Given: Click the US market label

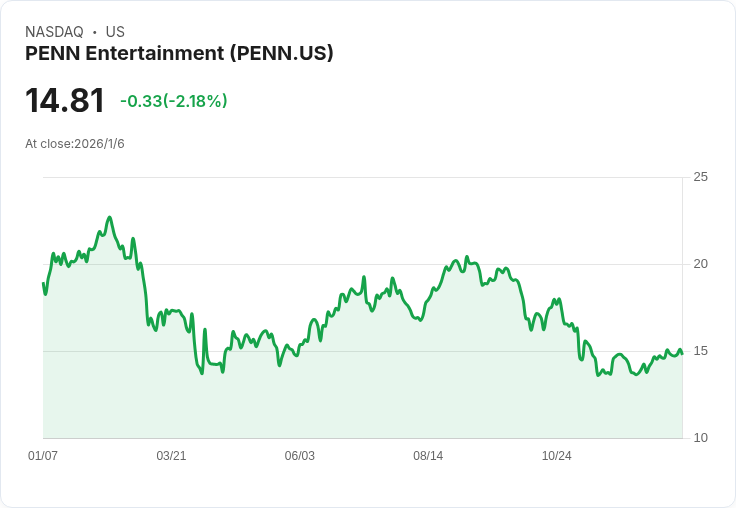Looking at the screenshot, I should 115,32.
